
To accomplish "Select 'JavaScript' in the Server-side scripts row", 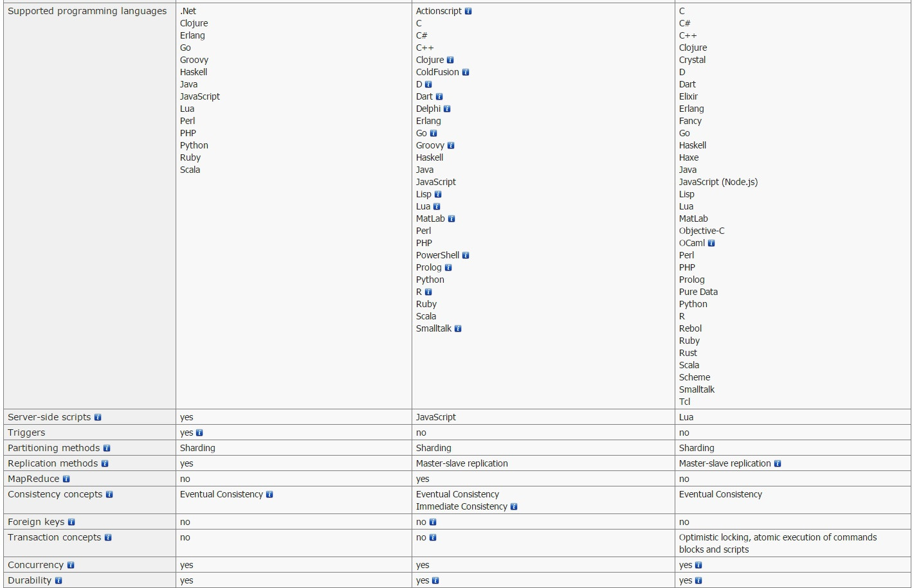I will [436, 417].
